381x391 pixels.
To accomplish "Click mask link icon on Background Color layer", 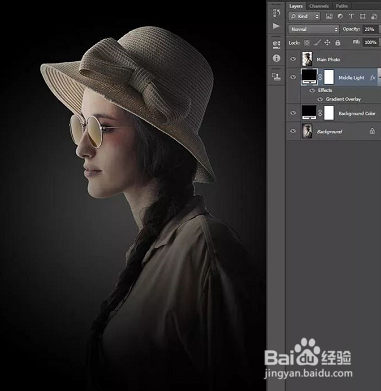I will [320, 113].
